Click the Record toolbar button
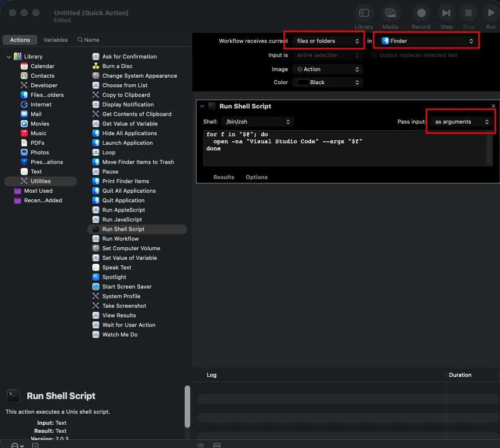This screenshot has height=448, width=500. click(x=421, y=13)
